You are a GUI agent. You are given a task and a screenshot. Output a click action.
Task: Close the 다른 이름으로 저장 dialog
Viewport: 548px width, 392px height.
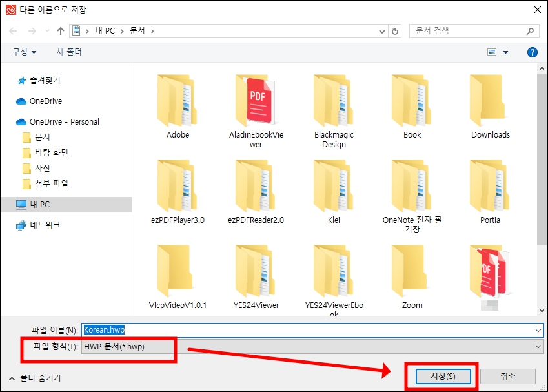point(538,10)
